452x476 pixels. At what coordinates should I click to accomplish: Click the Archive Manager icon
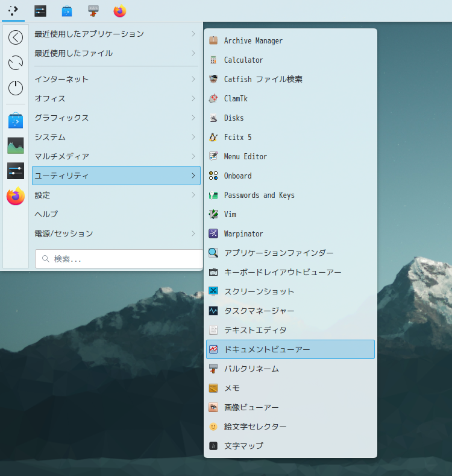click(x=213, y=40)
